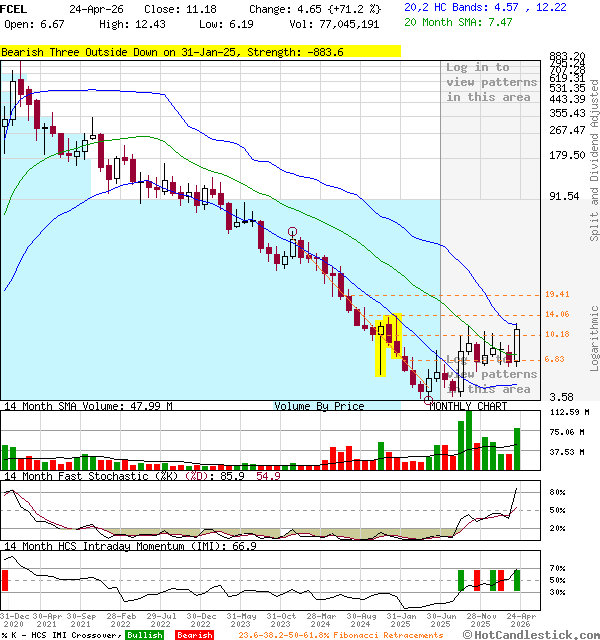Click the FCEL ticker symbol
Viewport: 600px width, 640px height.
(x=16, y=8)
